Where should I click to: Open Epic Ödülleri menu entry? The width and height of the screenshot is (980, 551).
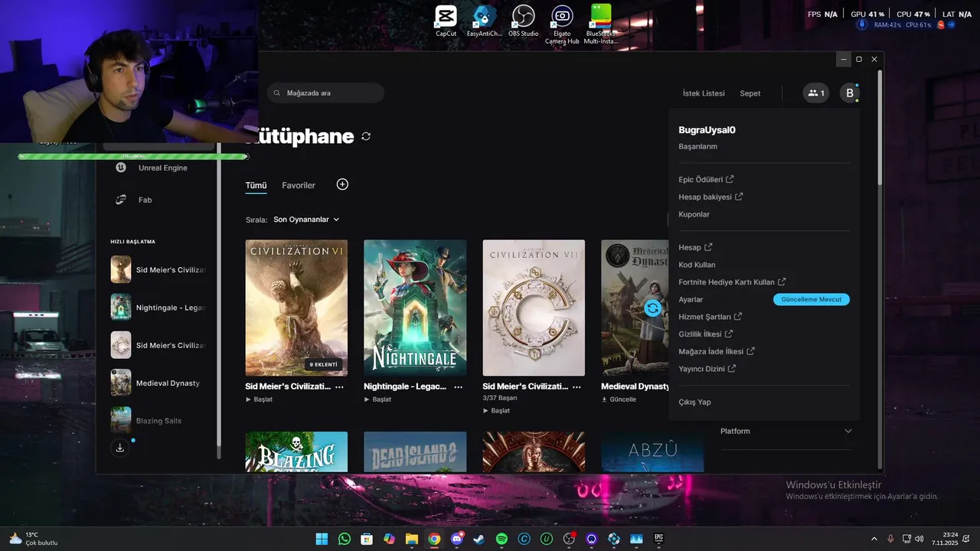pyautogui.click(x=706, y=179)
